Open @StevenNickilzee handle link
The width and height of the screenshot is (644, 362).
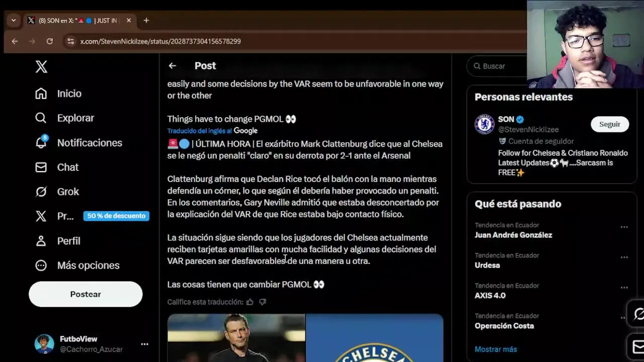click(528, 130)
